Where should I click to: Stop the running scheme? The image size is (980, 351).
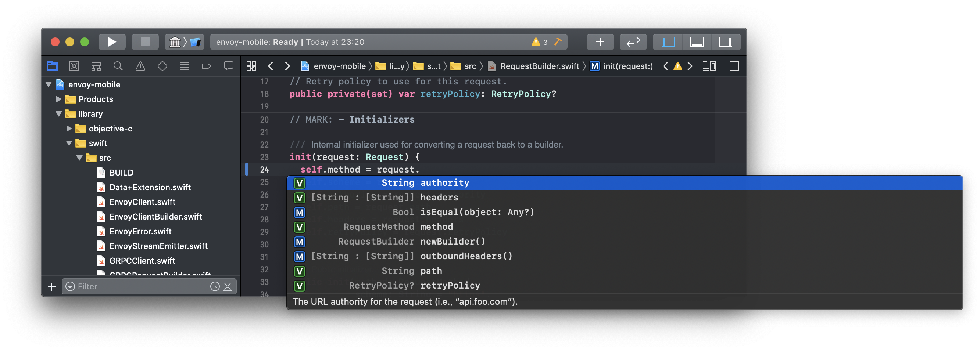145,42
